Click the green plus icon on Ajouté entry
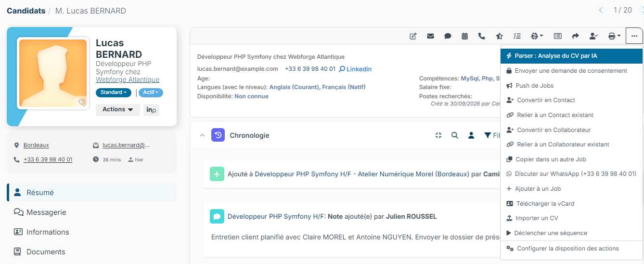 point(217,174)
